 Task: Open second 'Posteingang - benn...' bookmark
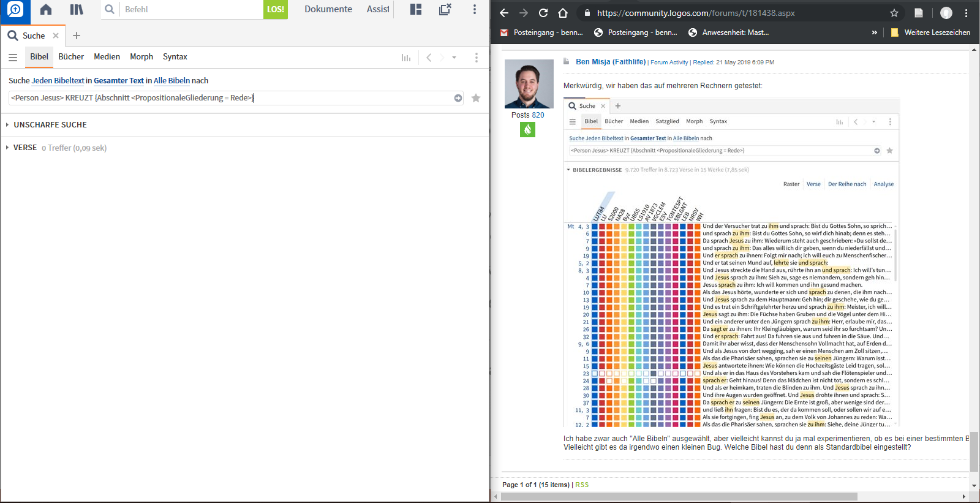(x=636, y=32)
